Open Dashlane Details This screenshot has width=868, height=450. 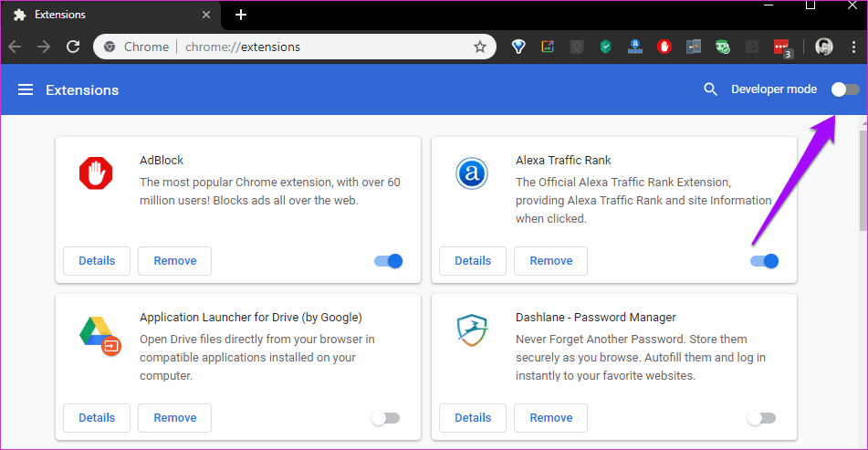coord(473,418)
